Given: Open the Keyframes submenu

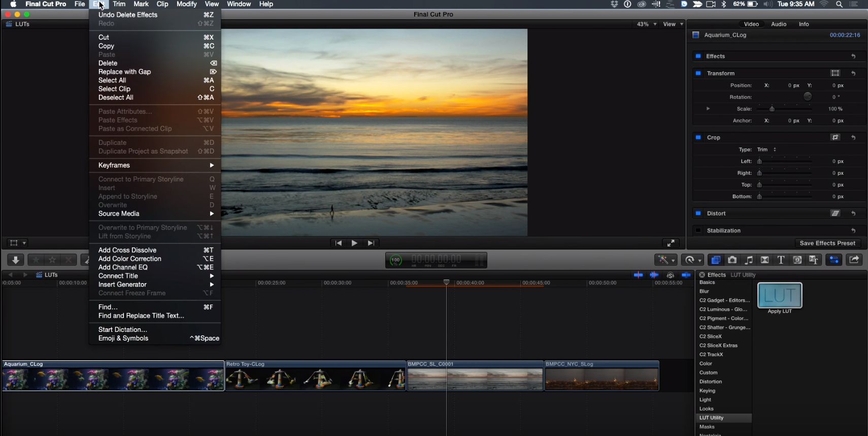Looking at the screenshot, I should (155, 165).
